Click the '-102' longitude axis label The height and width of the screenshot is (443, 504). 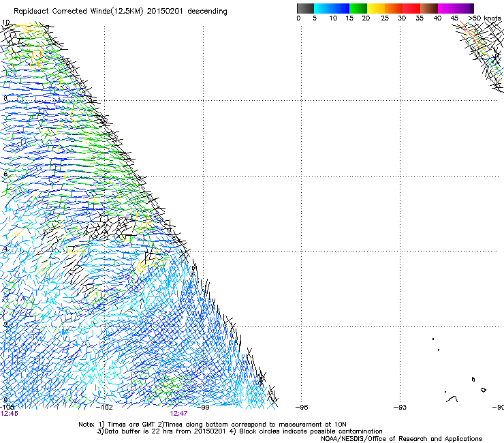tap(104, 408)
